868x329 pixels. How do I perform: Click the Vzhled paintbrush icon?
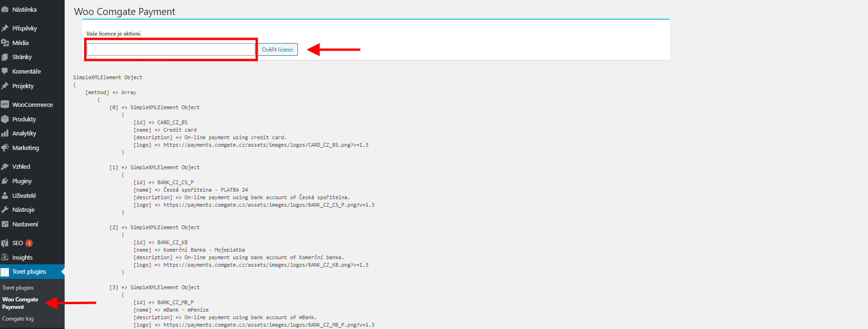click(x=5, y=166)
